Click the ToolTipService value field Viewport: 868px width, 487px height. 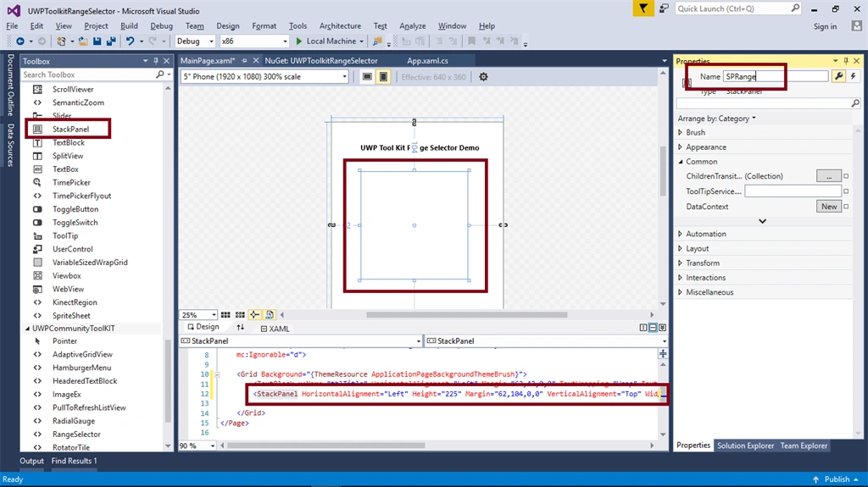coord(793,191)
